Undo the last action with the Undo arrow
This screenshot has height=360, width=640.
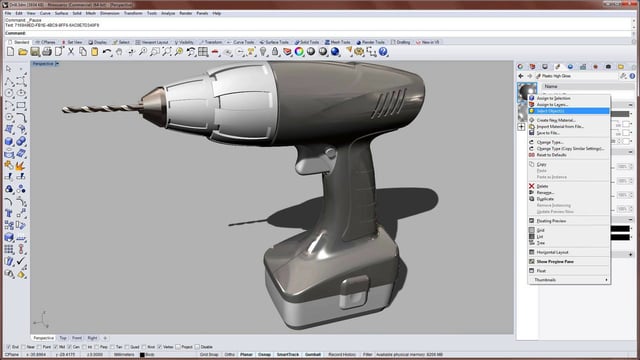click(x=107, y=51)
